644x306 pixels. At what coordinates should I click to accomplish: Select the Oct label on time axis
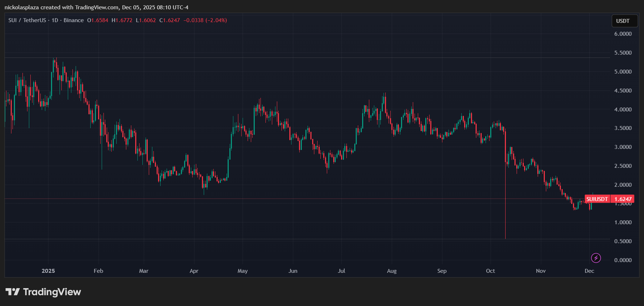tap(490, 271)
